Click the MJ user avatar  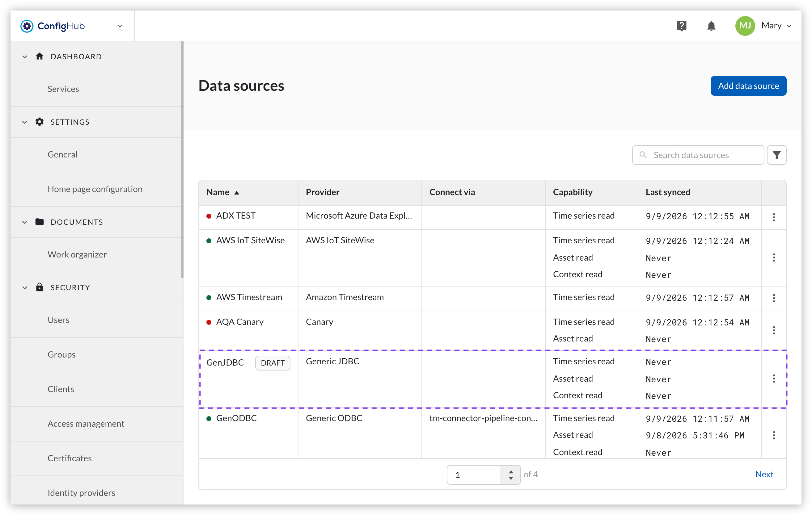[745, 26]
